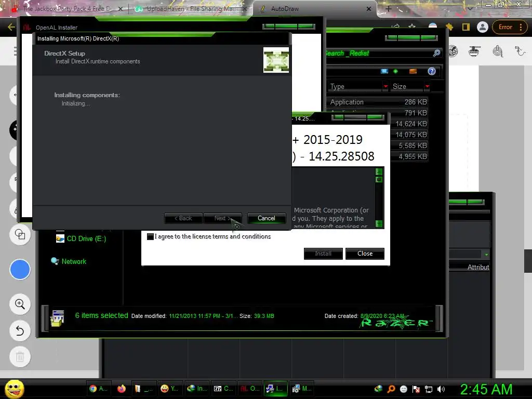
Task: Open AutoDraw blue color picker circle
Action: pos(20,270)
